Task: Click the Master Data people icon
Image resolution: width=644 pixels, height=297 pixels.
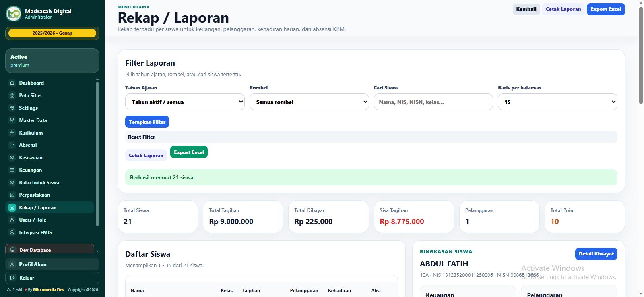Action: [x=12, y=120]
